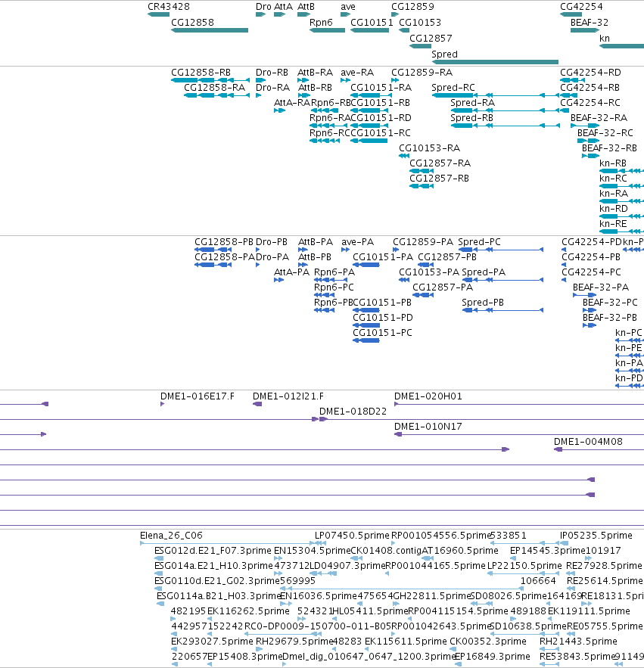Click the EN15304.5prime EST label
This screenshot has width=644, height=668.
pos(312,551)
